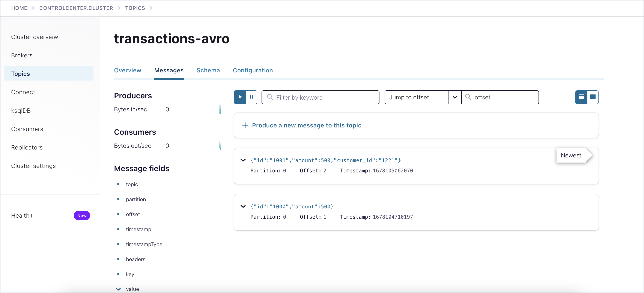Collapse the value field under Message fields
644x293 pixels.
(118, 289)
